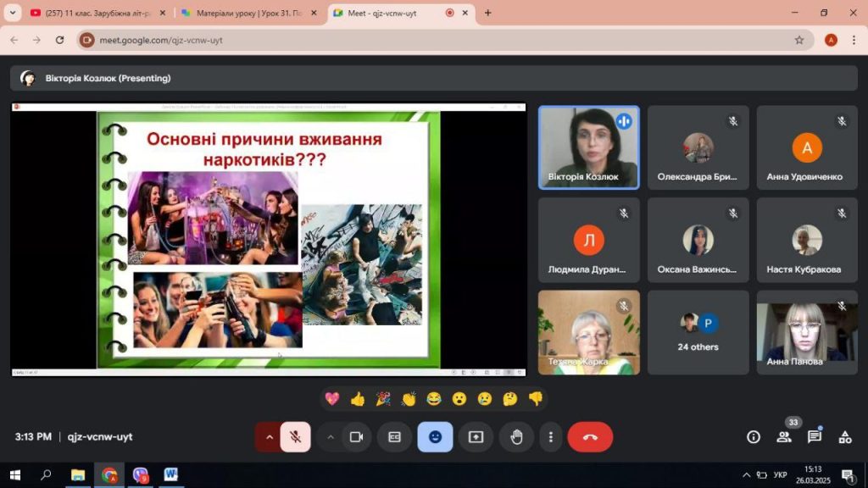Switch to the Матеріали уроку tab

click(248, 13)
